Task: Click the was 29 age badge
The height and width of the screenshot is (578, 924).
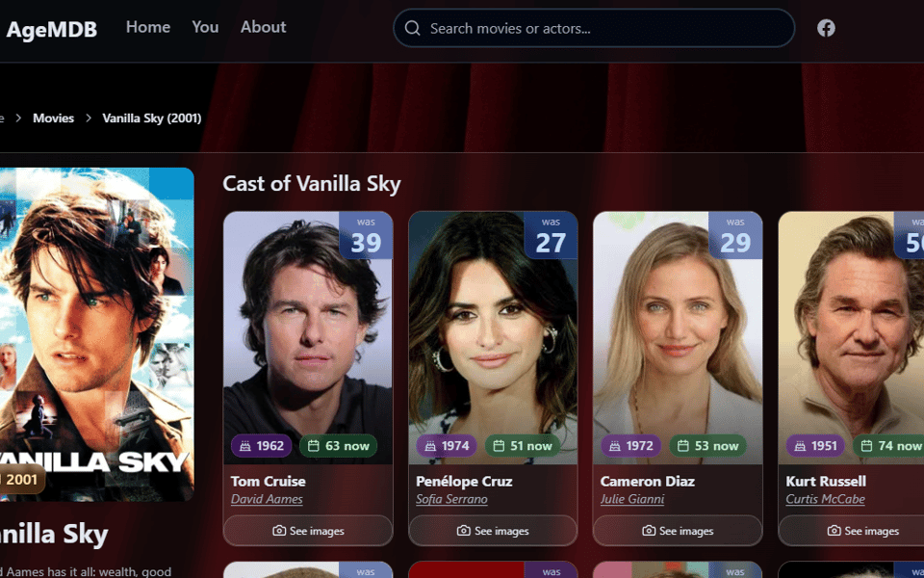Action: pos(734,235)
